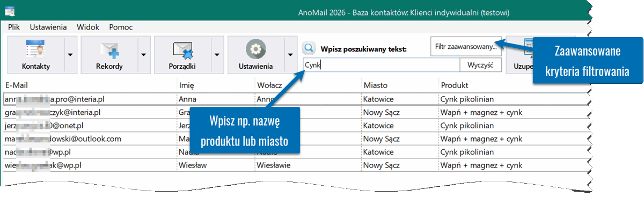This screenshot has height=204, width=644.
Task: Open the Plik menu
Action: pyautogui.click(x=14, y=27)
